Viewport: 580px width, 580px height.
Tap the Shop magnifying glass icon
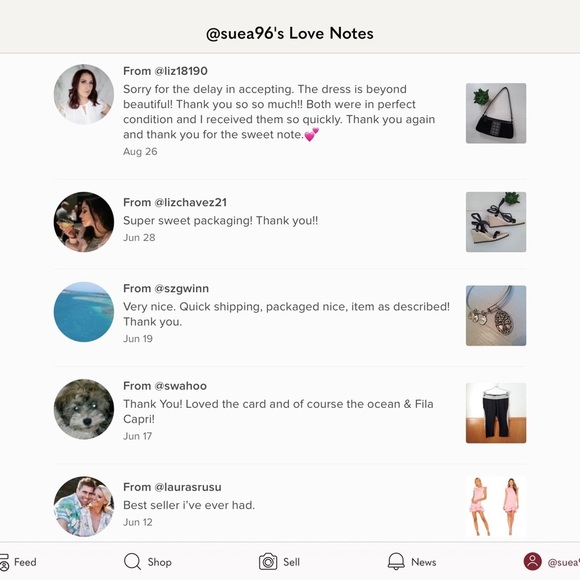tap(132, 562)
